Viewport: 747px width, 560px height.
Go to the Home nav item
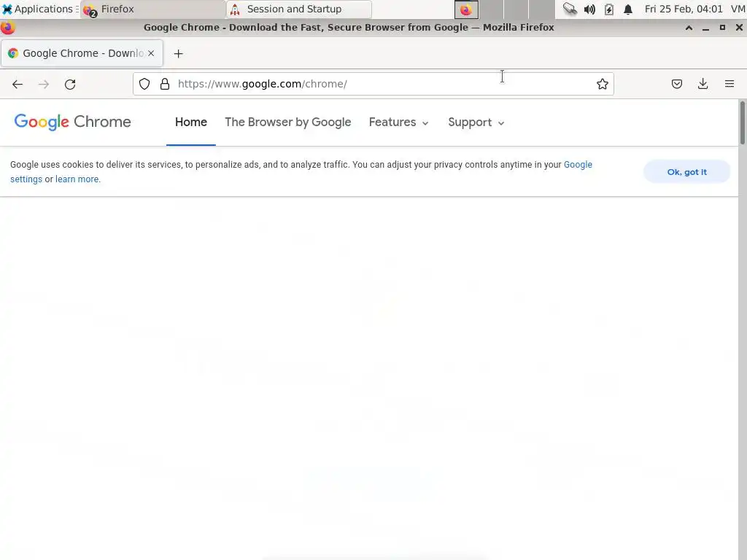tap(191, 122)
